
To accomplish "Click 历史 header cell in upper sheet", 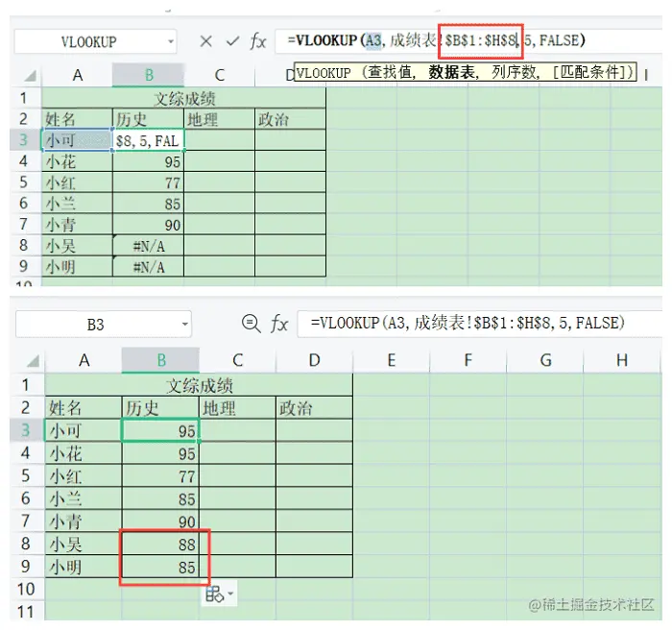I will [148, 119].
